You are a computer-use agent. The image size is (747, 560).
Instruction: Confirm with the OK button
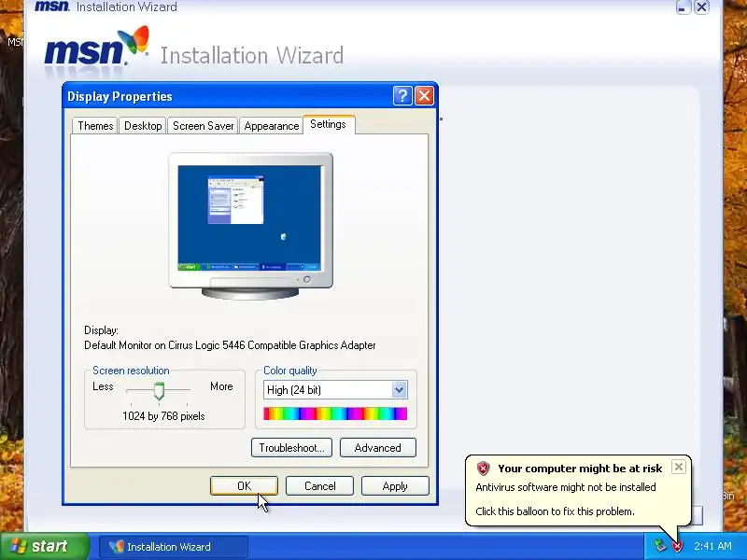tap(244, 485)
